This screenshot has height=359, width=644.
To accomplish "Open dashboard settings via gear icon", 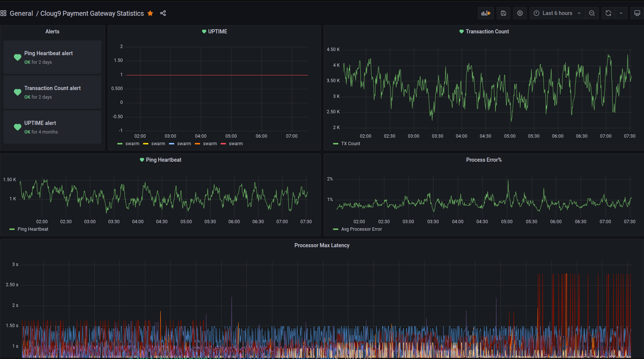I will pos(520,13).
